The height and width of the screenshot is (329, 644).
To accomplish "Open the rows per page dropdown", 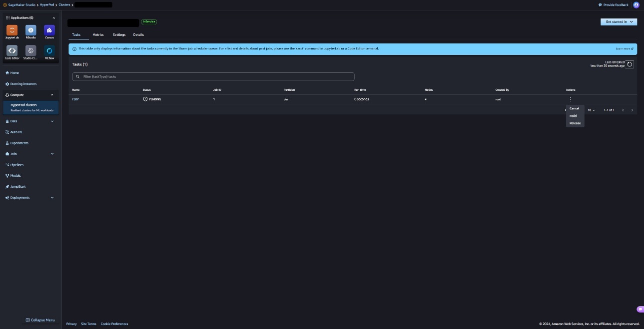I will point(591,110).
